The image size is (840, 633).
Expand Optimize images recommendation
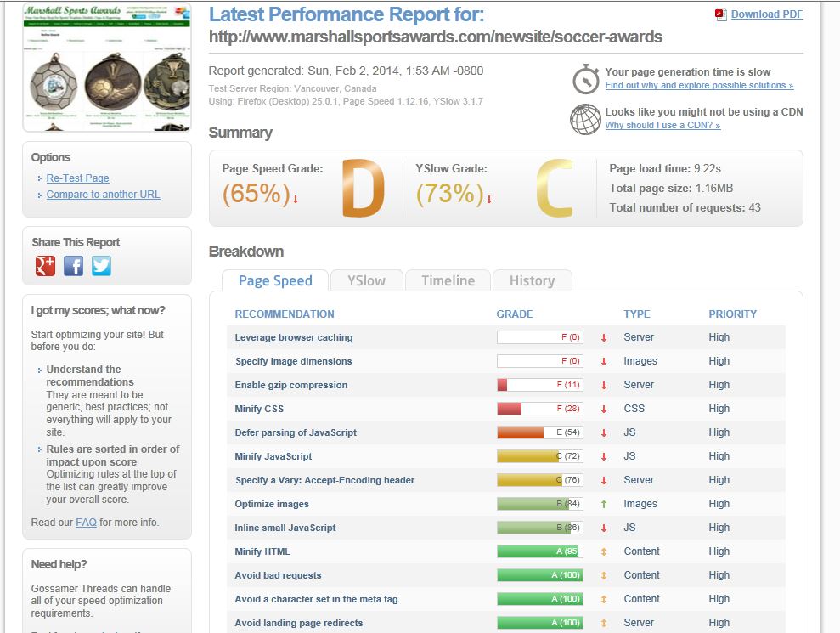(x=272, y=504)
